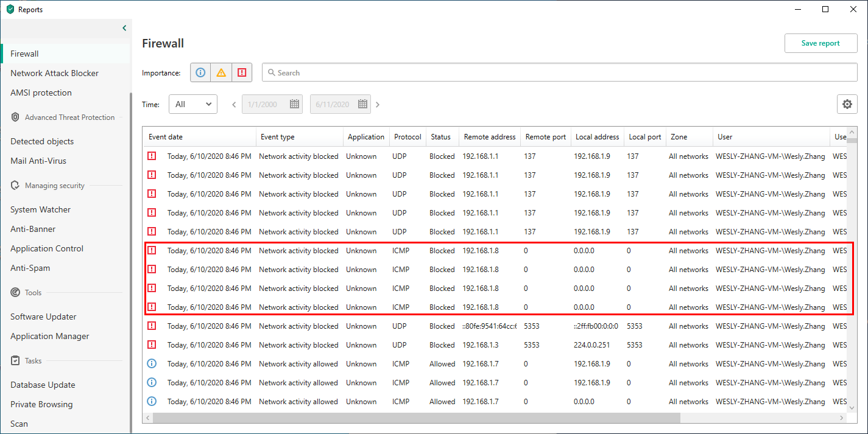868x434 pixels.
Task: Sort by the Protocol column header
Action: pos(408,137)
